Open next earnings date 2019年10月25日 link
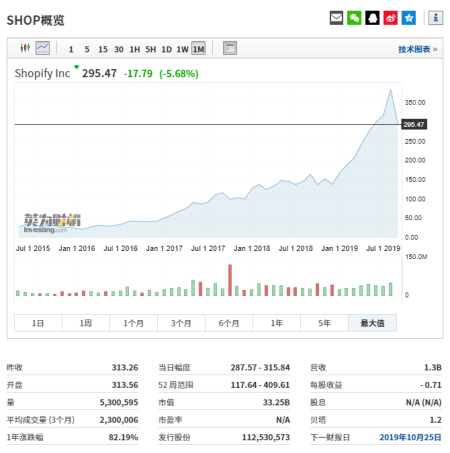The width and height of the screenshot is (450, 453). point(410,437)
